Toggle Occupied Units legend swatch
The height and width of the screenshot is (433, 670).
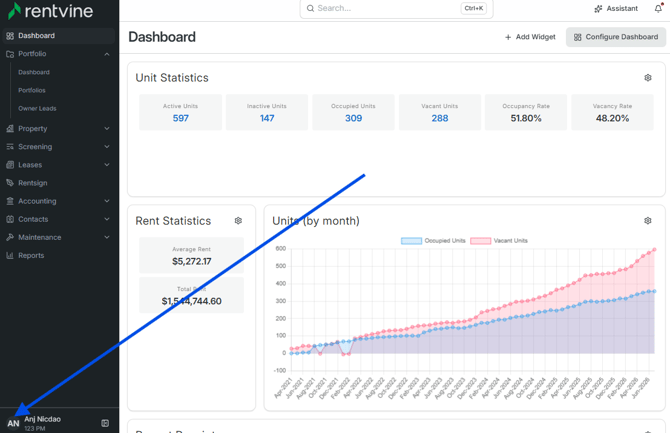[x=411, y=241]
